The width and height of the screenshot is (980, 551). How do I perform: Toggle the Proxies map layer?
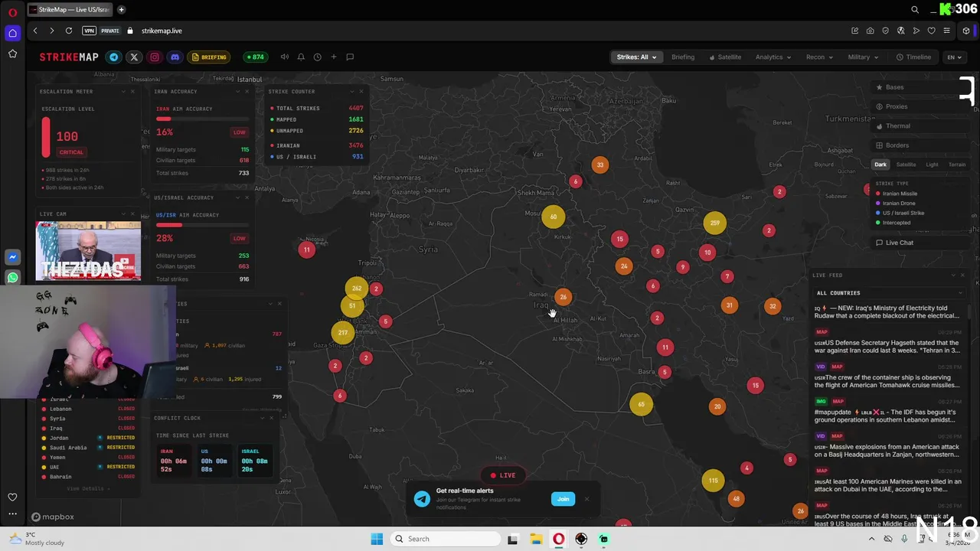click(x=919, y=106)
